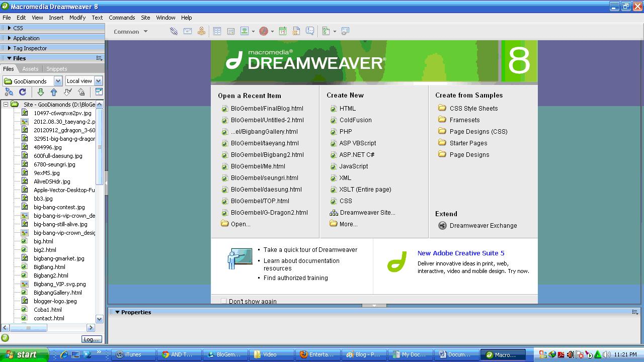
Task: Open the Tag Chooser icon
Action: coord(345,31)
